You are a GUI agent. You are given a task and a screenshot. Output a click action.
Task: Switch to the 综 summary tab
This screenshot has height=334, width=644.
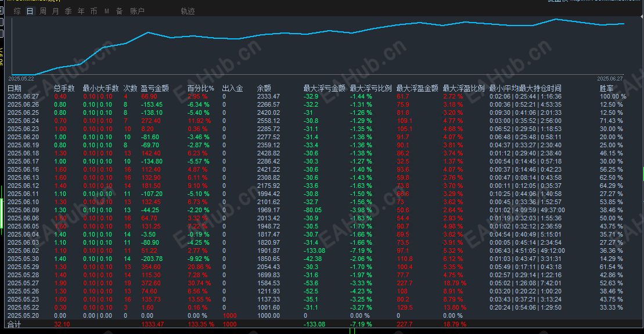pyautogui.click(x=17, y=11)
